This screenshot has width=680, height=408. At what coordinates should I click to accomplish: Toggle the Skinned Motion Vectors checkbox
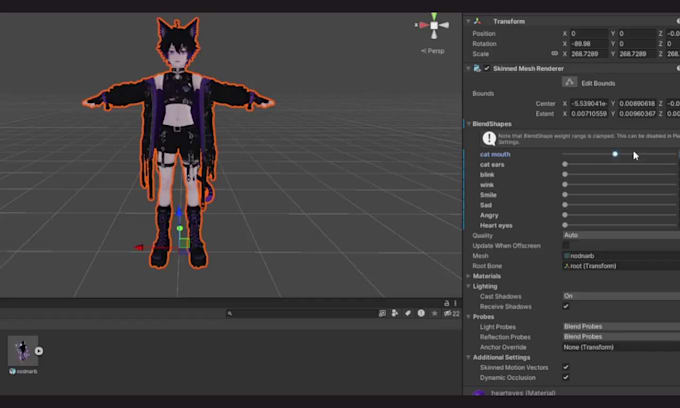coord(566,367)
